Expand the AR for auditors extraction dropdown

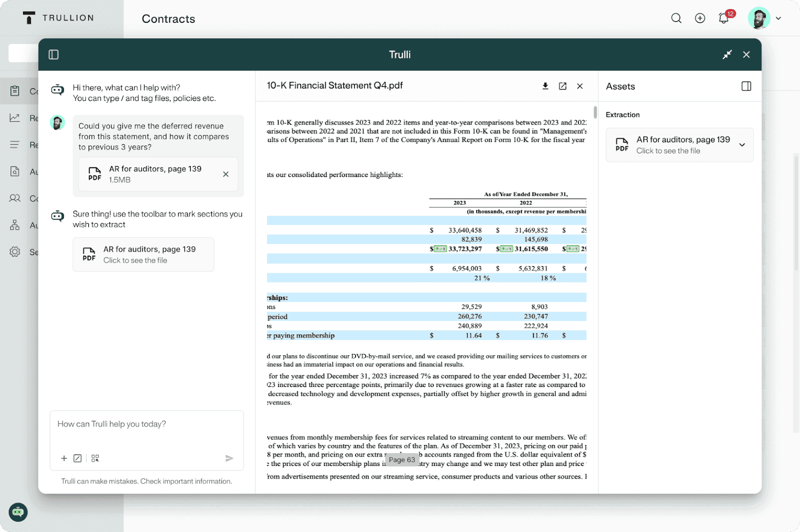pyautogui.click(x=742, y=144)
